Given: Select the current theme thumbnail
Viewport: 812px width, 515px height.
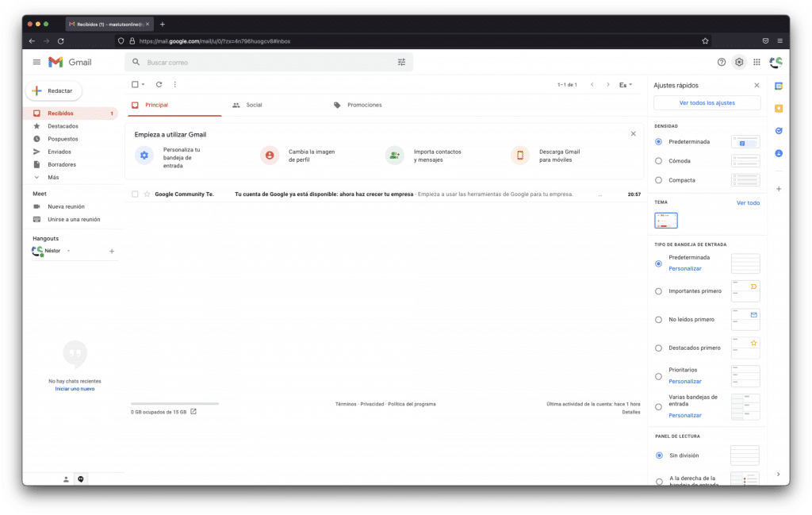Looking at the screenshot, I should [x=665, y=220].
